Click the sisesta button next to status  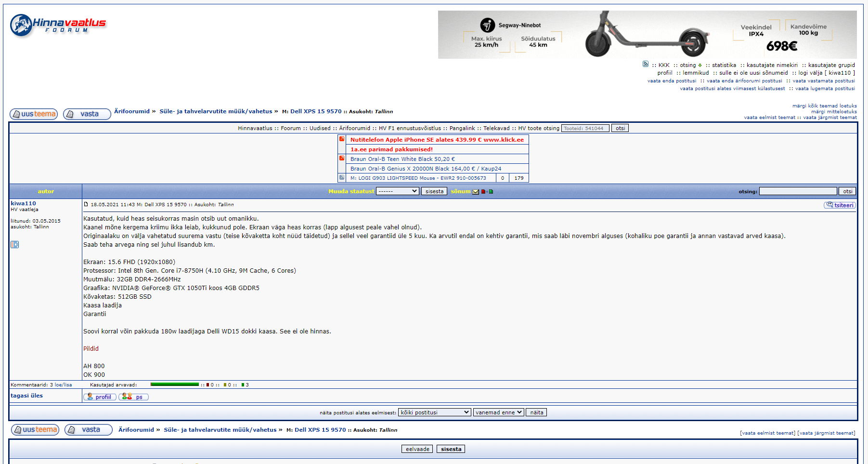(434, 191)
